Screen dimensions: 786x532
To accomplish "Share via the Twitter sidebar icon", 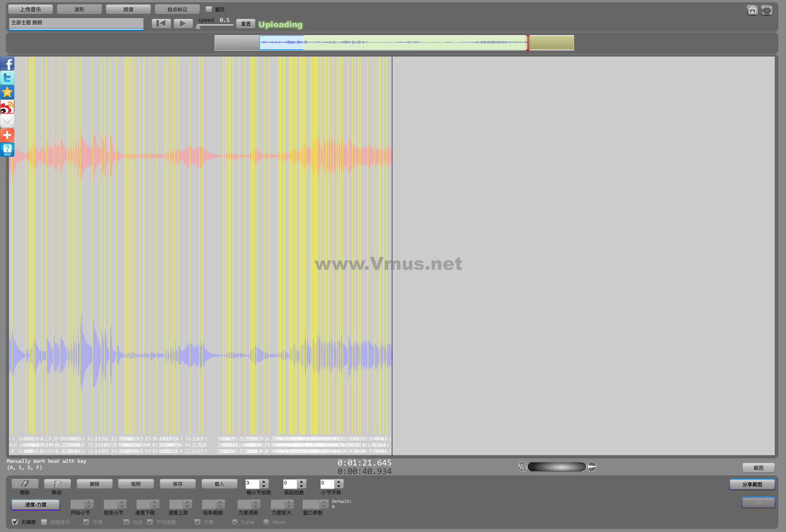I will pyautogui.click(x=7, y=78).
